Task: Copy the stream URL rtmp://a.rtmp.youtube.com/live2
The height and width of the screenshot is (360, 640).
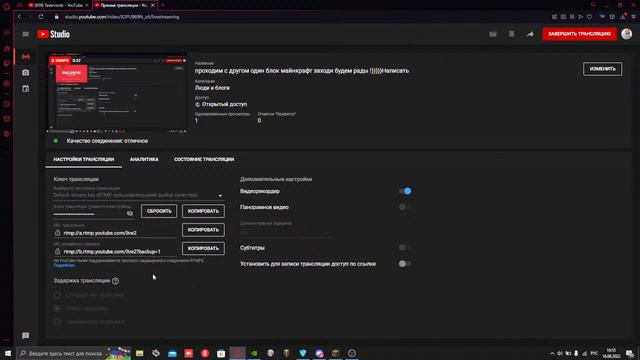Action: click(x=203, y=230)
